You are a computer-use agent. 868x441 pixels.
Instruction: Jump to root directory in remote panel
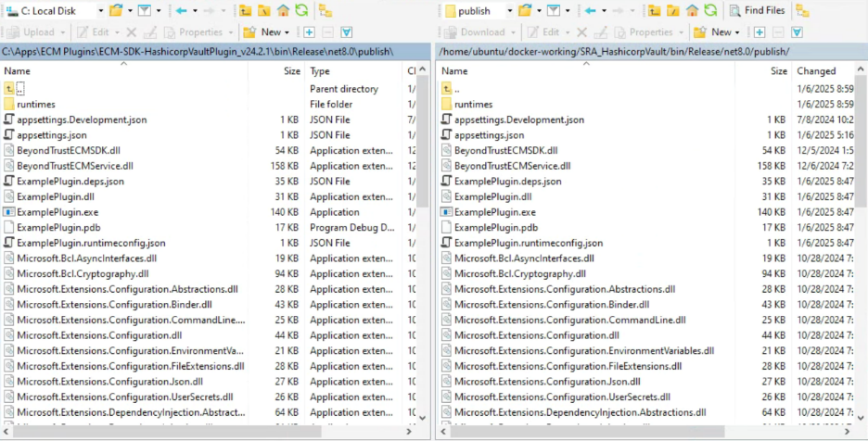coord(673,10)
